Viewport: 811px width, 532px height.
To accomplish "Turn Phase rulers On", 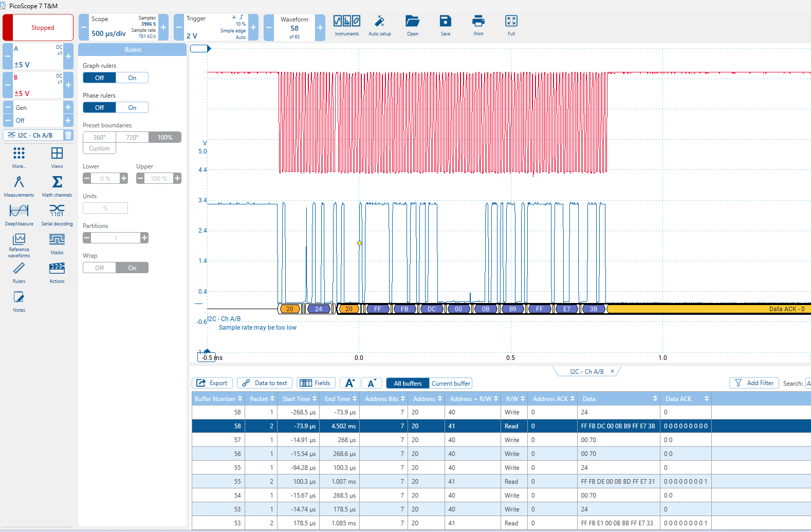I will 132,107.
